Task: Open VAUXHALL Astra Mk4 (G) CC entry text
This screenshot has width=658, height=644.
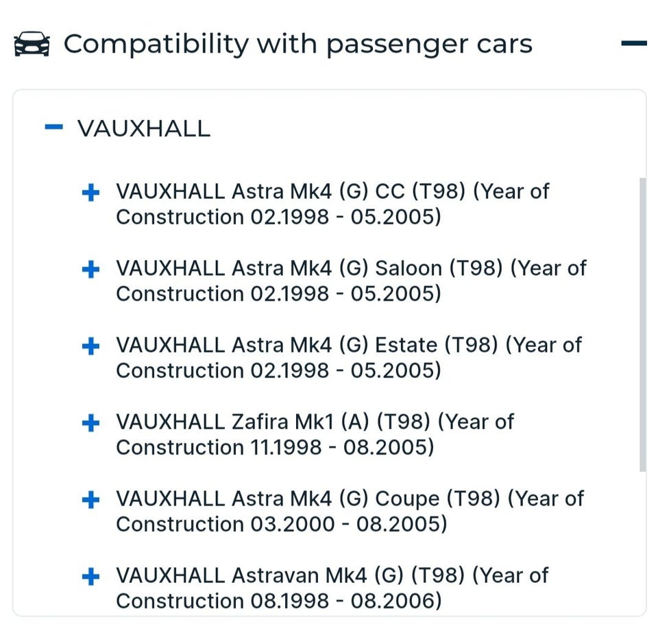Action: click(332, 204)
